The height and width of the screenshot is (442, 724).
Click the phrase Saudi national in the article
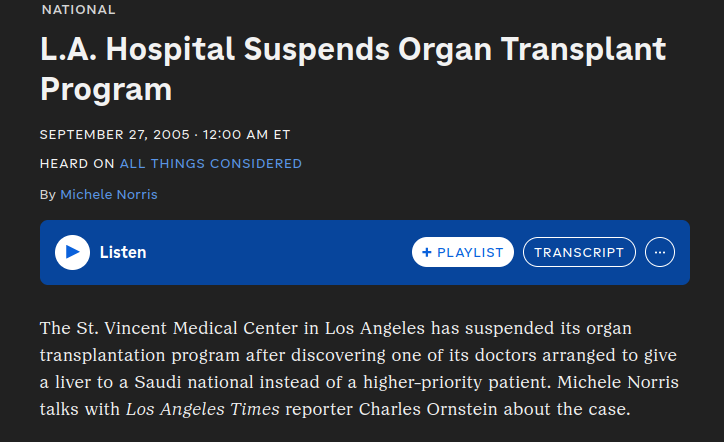click(194, 382)
